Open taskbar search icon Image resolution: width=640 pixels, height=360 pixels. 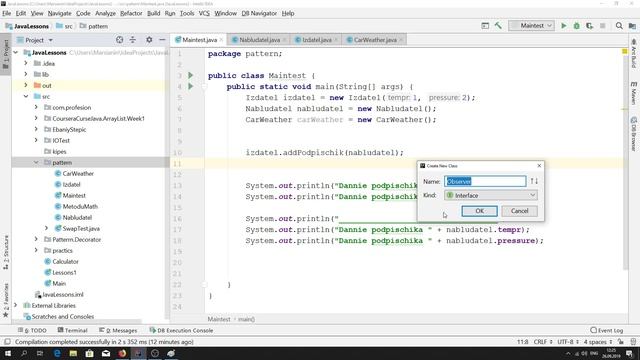[x=24, y=353]
